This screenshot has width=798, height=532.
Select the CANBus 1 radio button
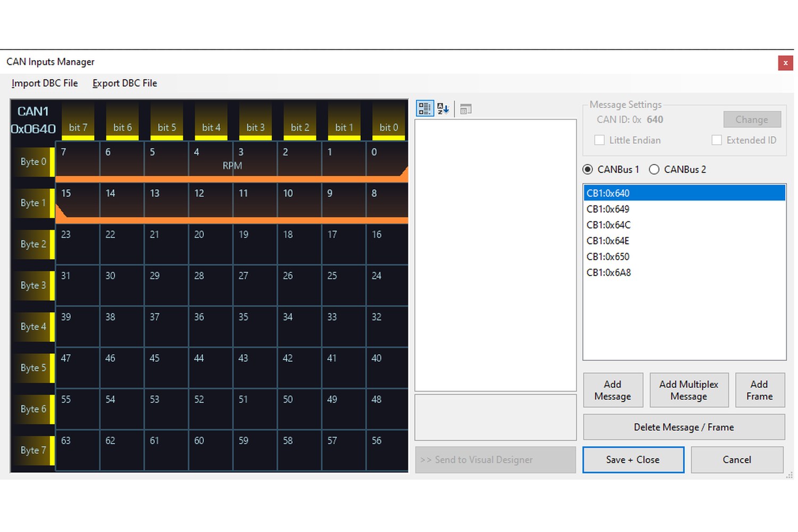(588, 169)
